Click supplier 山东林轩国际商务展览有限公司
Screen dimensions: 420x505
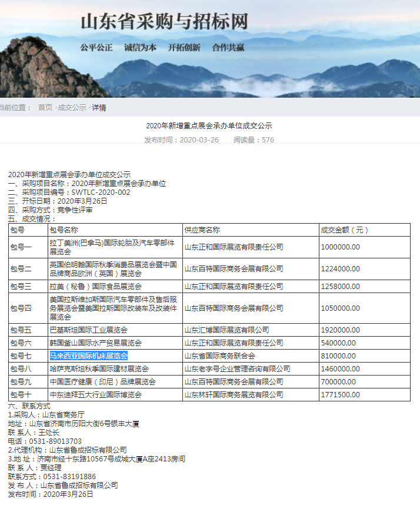coord(234,394)
